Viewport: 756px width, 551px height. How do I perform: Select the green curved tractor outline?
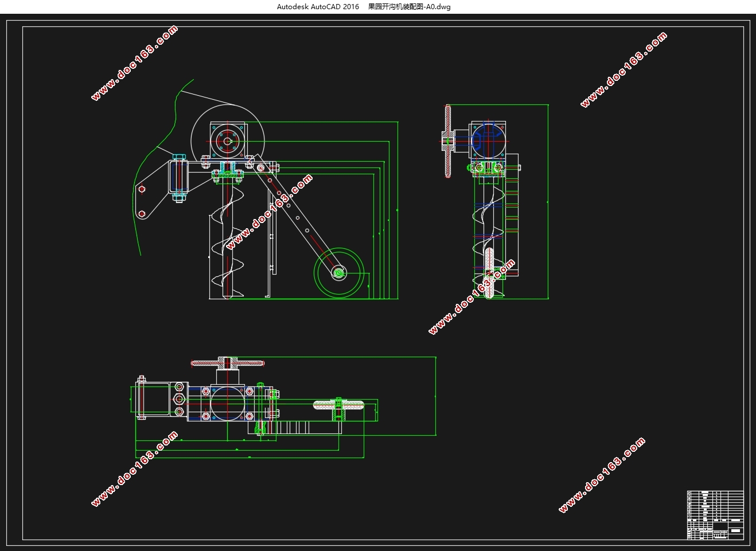point(162,166)
